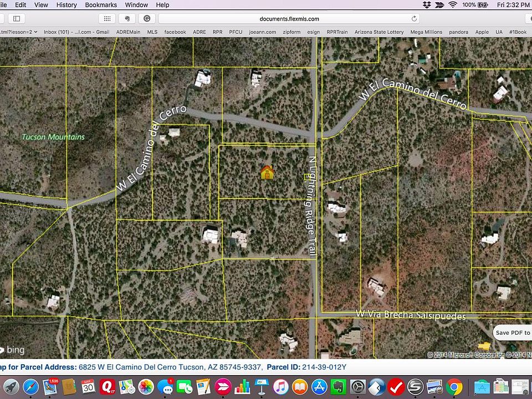The image size is (532, 399).
Task: Open Arizona State Lottery bookmark
Action: coord(379,32)
